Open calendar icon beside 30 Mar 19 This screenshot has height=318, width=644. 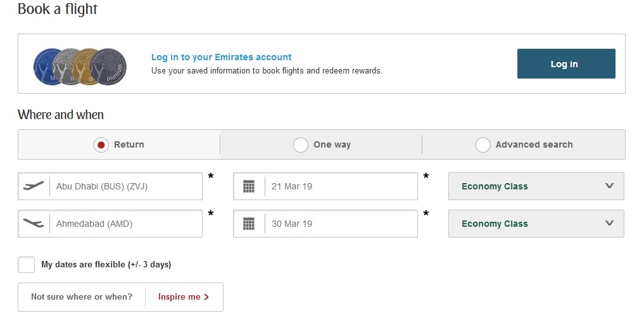tap(249, 224)
